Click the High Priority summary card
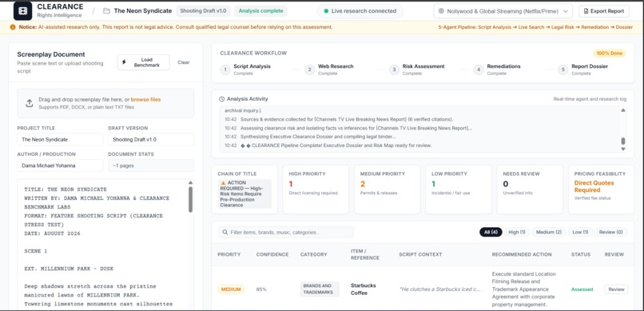This screenshot has height=311, width=644. [316, 189]
